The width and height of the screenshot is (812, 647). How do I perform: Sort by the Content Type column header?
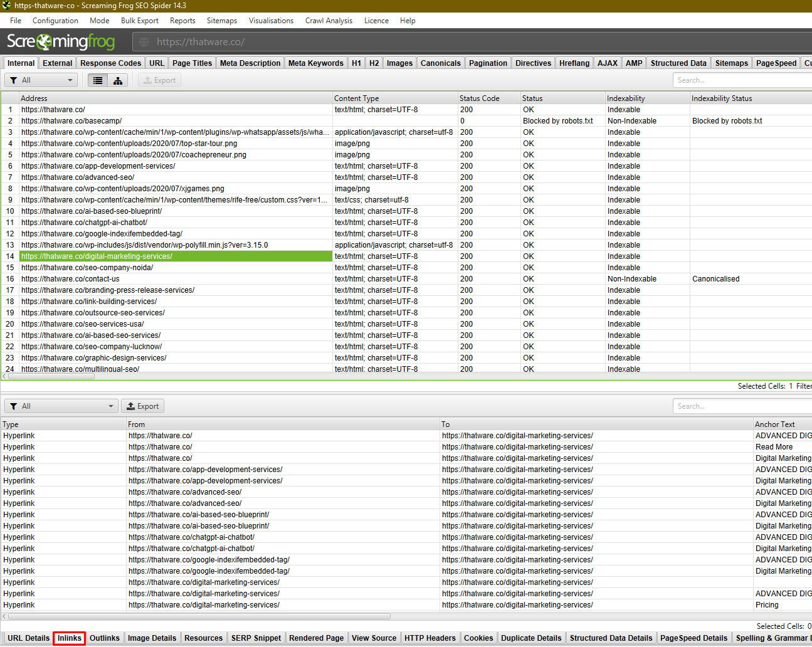tap(395, 98)
